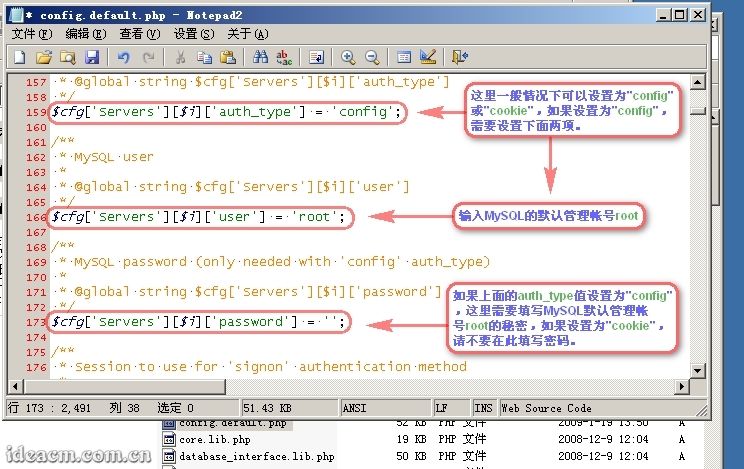This screenshot has width=744, height=469.
Task: Click the Redo arrow icon
Action: [149, 57]
